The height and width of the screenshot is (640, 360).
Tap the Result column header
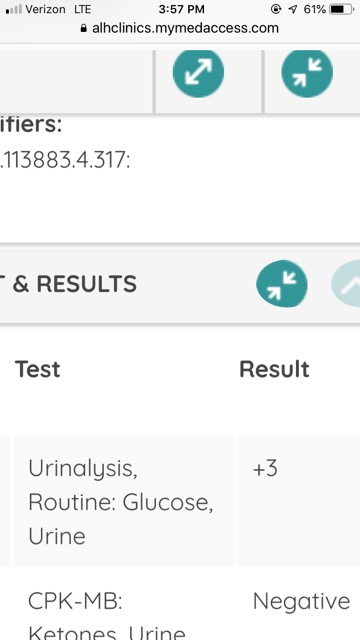[274, 369]
